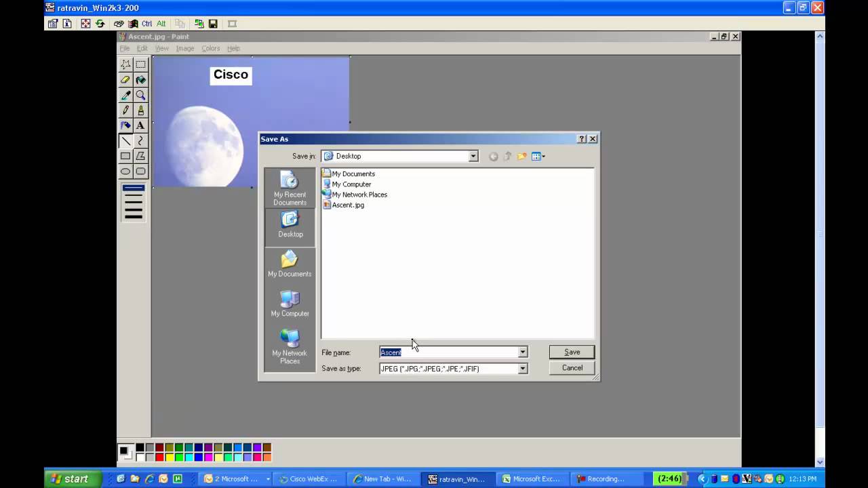Image resolution: width=868 pixels, height=488 pixels.
Task: Select My Documents in places bar
Action: 290,264
